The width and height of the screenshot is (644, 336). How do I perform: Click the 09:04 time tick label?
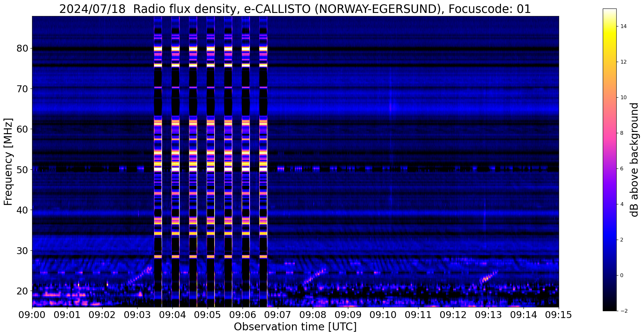(x=172, y=315)
